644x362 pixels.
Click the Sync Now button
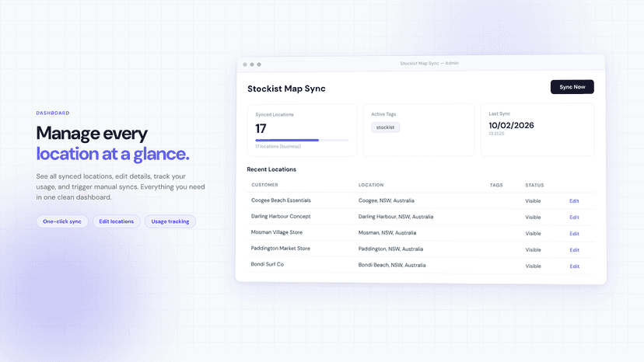pyautogui.click(x=572, y=87)
